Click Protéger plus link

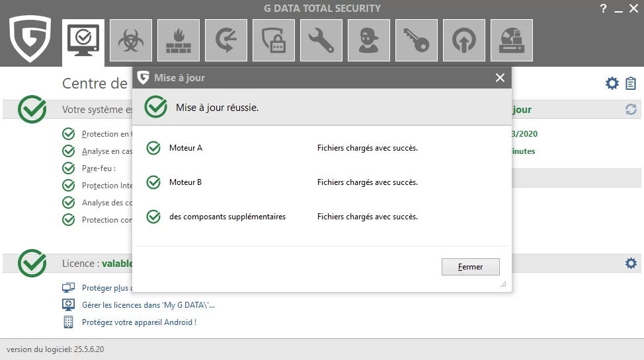[x=107, y=288]
